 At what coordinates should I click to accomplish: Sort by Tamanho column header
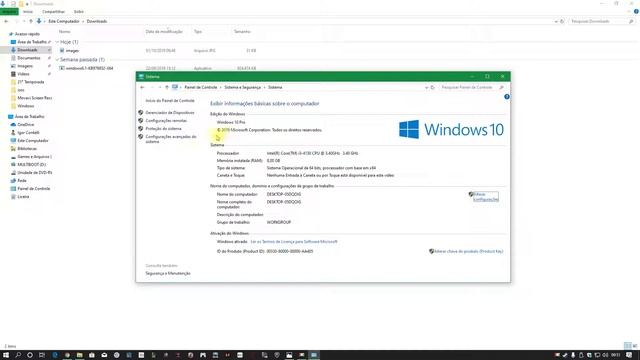point(242,31)
